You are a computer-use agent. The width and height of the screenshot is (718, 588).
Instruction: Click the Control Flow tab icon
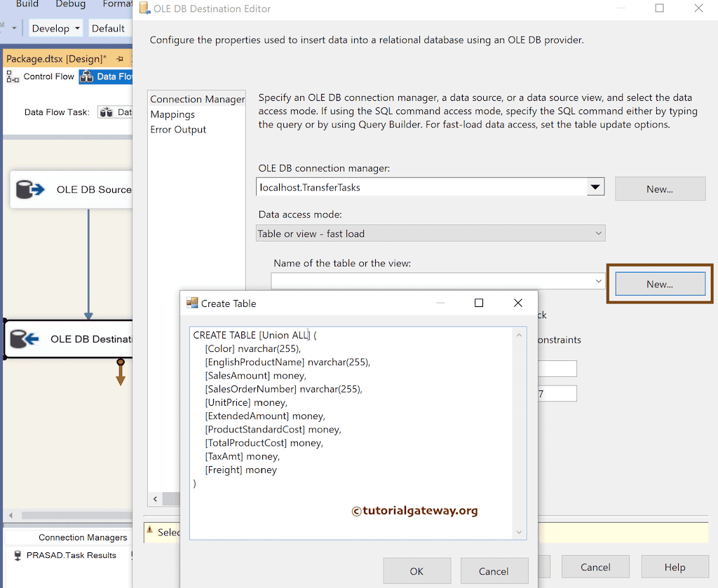[x=13, y=77]
